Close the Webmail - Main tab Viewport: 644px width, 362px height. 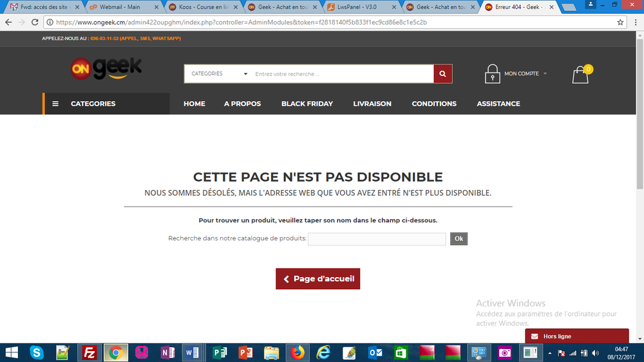coord(156,7)
